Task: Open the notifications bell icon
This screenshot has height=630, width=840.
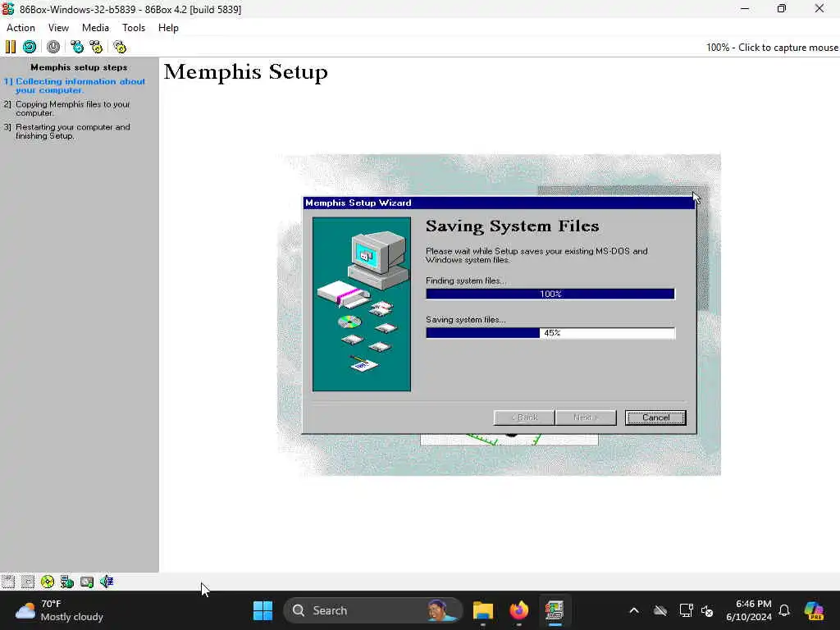Action: 784,610
